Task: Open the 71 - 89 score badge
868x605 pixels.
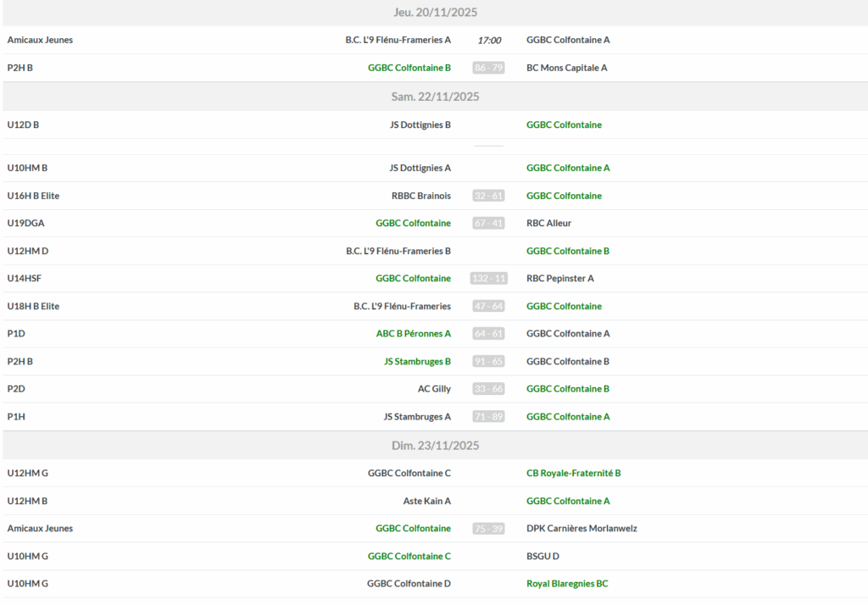Action: 488,417
